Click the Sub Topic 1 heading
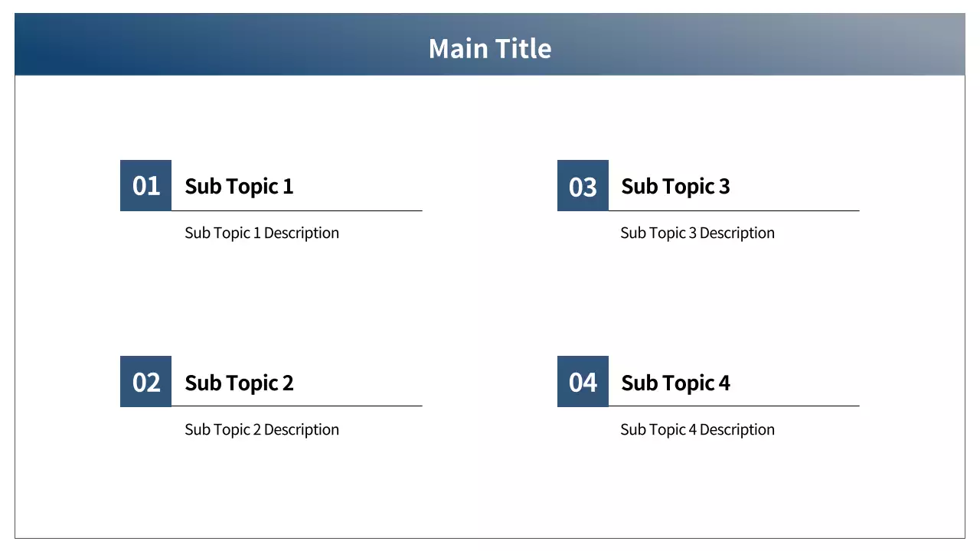This screenshot has height=551, width=980. pos(239,186)
